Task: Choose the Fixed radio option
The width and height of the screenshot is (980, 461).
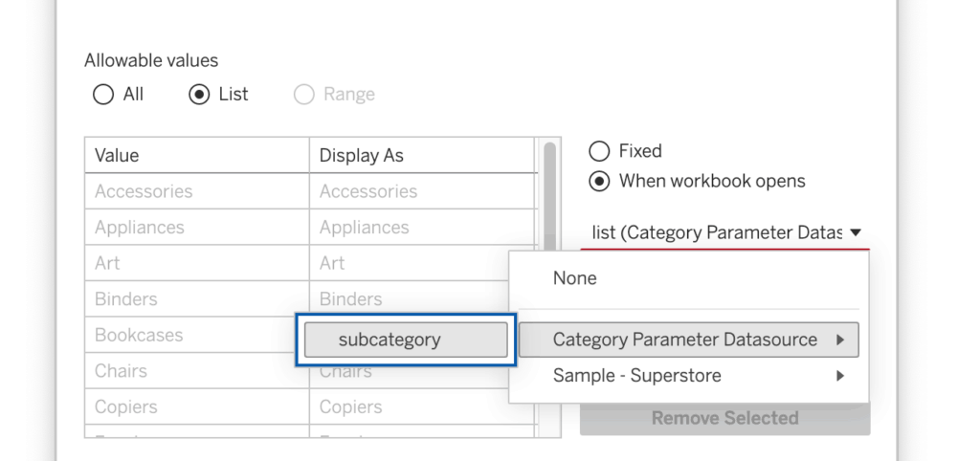Action: pyautogui.click(x=599, y=151)
